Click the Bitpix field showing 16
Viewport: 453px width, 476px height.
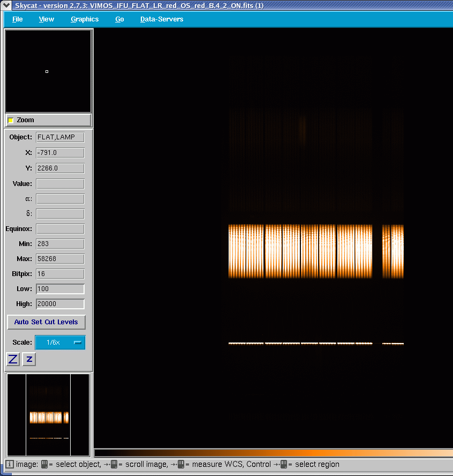click(60, 274)
